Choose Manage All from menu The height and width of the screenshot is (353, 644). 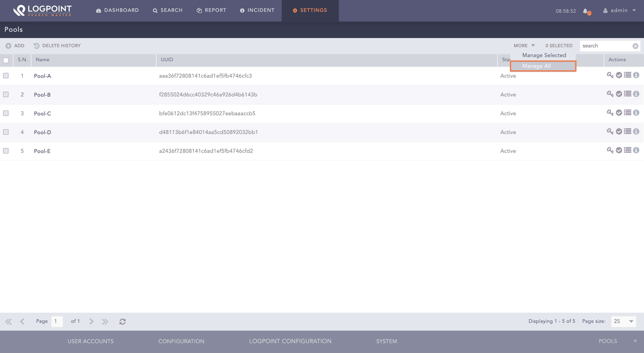[536, 66]
